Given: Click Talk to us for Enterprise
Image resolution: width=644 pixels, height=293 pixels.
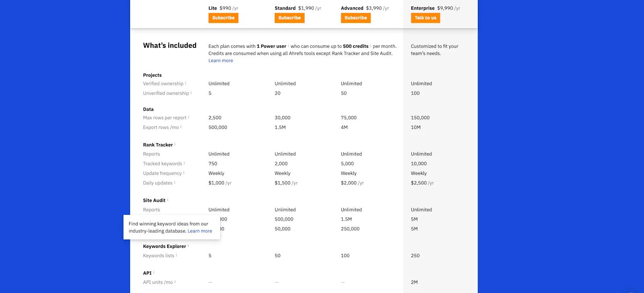Looking at the screenshot, I should tap(425, 18).
